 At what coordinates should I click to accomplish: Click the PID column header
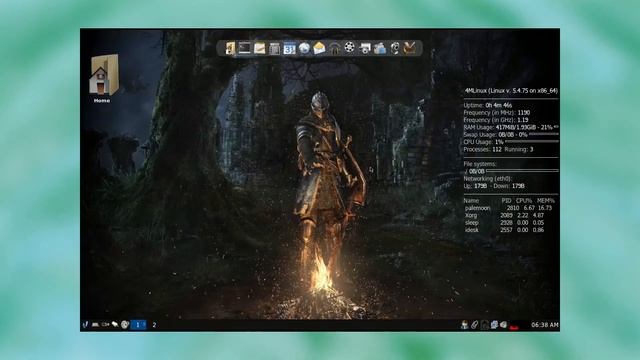click(506, 201)
